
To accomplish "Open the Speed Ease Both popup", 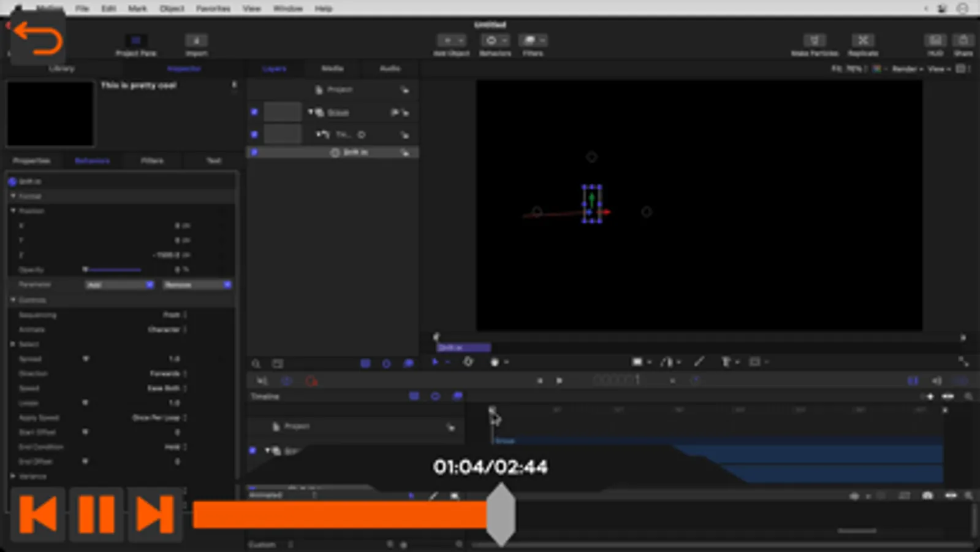I will click(167, 388).
